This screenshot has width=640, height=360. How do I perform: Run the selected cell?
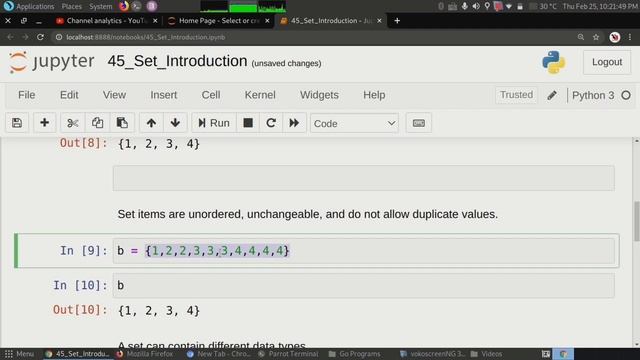coord(214,123)
